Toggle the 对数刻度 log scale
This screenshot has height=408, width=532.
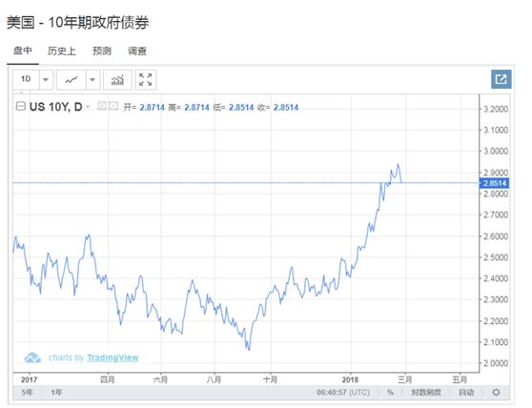(426, 393)
